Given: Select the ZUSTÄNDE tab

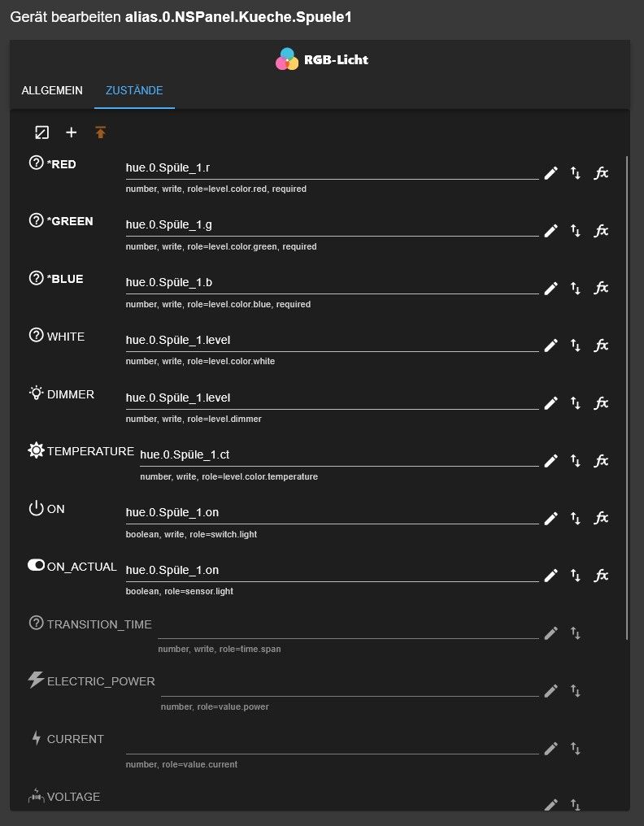Looking at the screenshot, I should [x=134, y=90].
